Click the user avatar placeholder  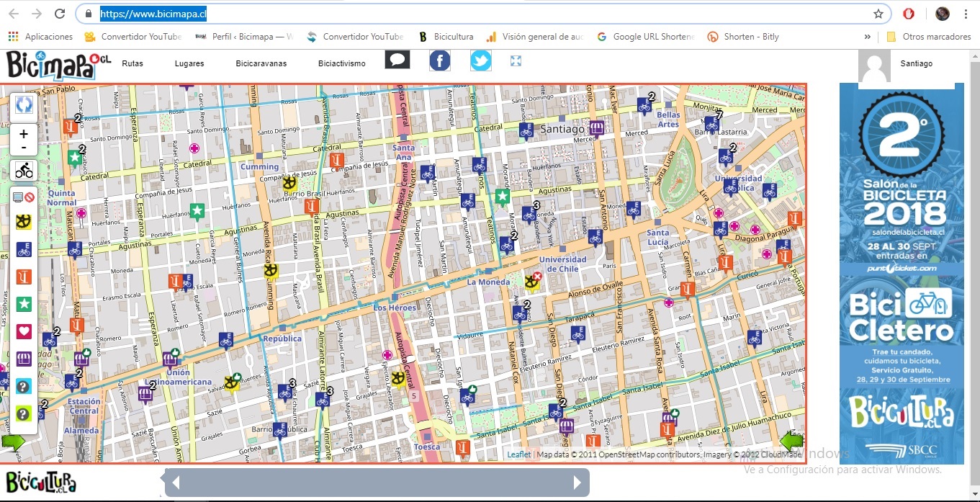click(x=875, y=66)
